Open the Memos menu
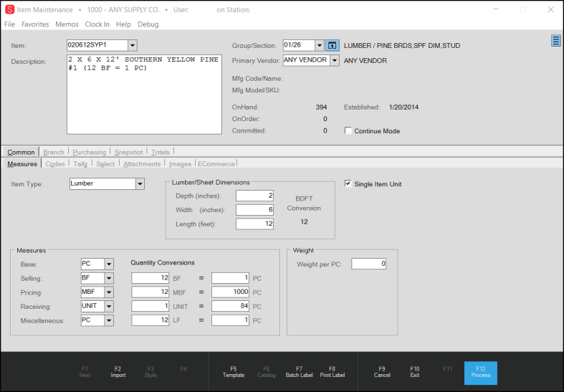Viewport: 564px width, 392px height. [x=67, y=24]
